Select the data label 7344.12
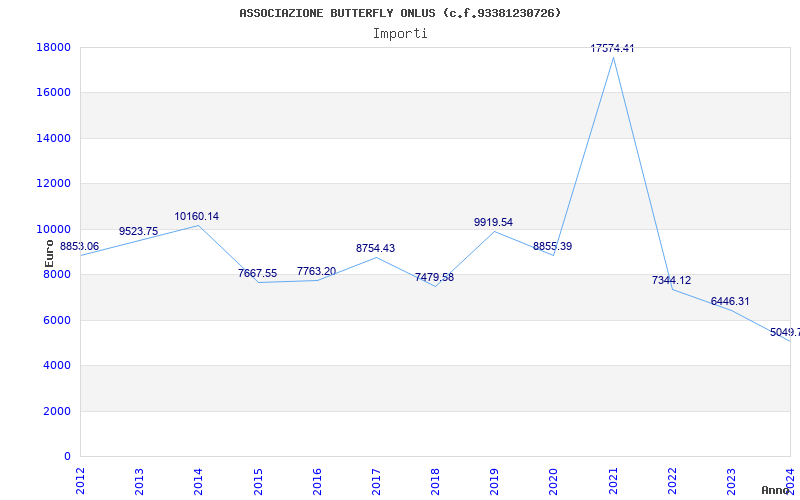Screen dimensions: 800x500 click(x=671, y=280)
